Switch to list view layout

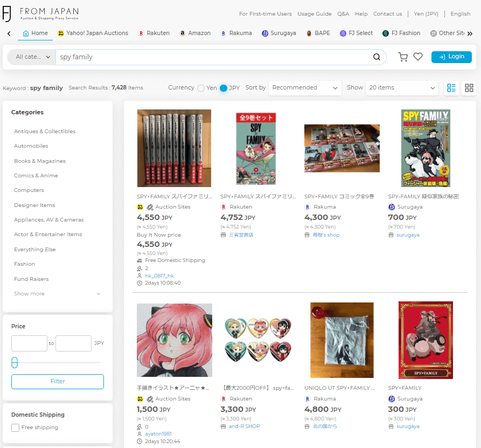click(x=451, y=88)
